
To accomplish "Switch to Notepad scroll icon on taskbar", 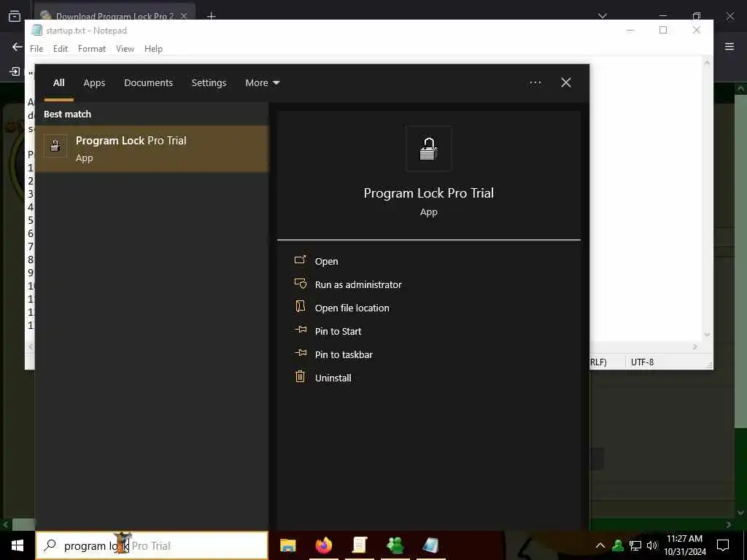I will [359, 545].
